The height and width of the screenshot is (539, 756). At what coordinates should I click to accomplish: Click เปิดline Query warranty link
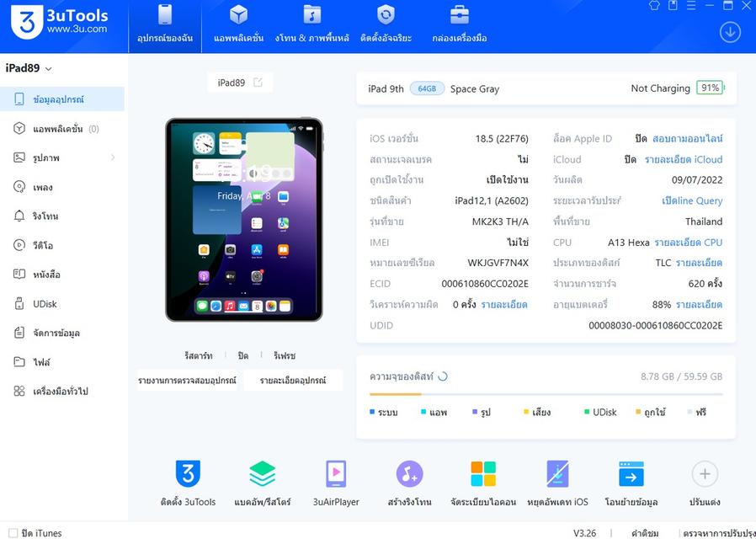pyautogui.click(x=692, y=200)
